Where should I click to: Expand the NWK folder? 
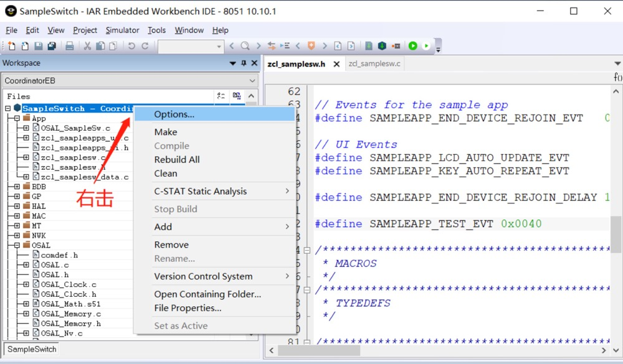17,235
